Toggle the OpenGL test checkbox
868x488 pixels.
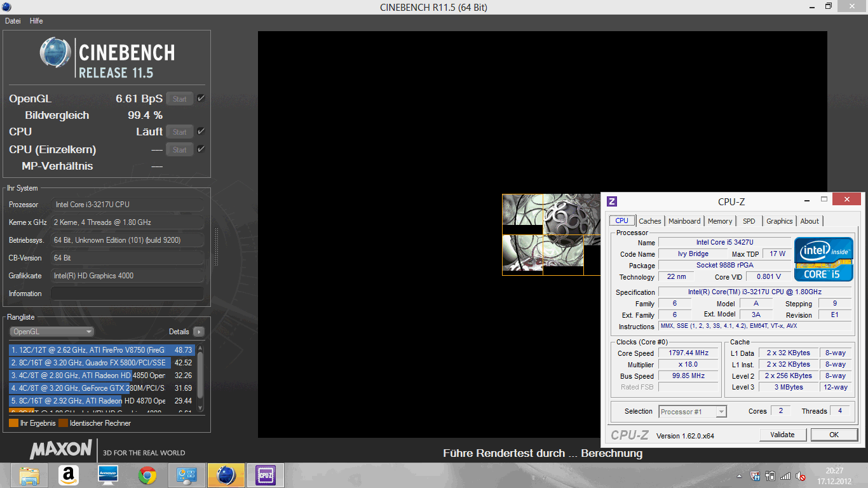(x=201, y=98)
